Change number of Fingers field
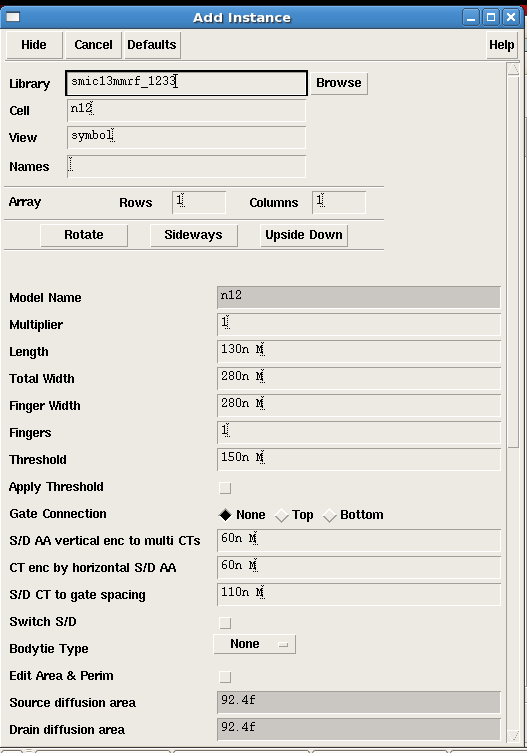This screenshot has height=753, width=527. coord(359,432)
